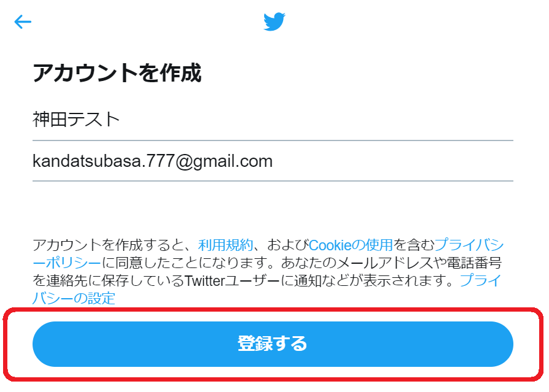
Task: Click the underline below the name field
Action: tap(273, 140)
